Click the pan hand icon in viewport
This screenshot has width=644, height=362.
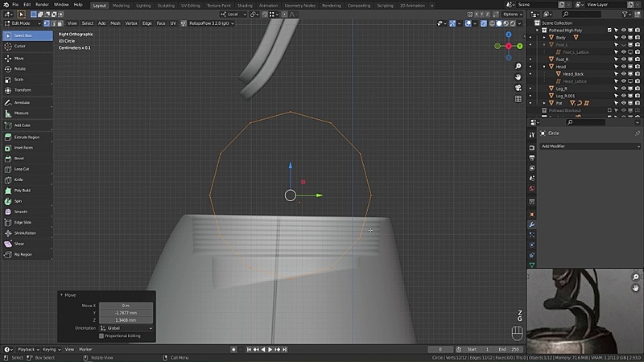(518, 77)
